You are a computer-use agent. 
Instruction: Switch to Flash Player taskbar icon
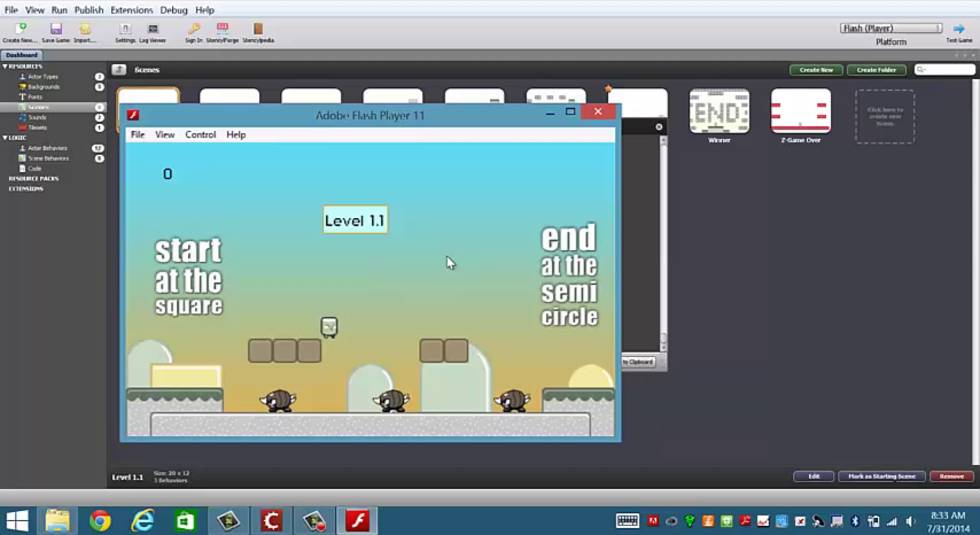(357, 521)
